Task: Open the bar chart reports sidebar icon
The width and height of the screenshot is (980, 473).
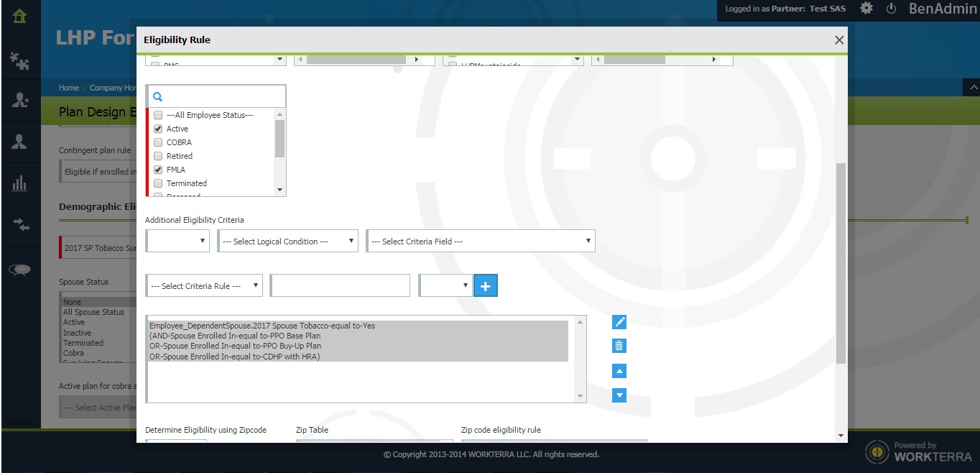Action: point(19,183)
